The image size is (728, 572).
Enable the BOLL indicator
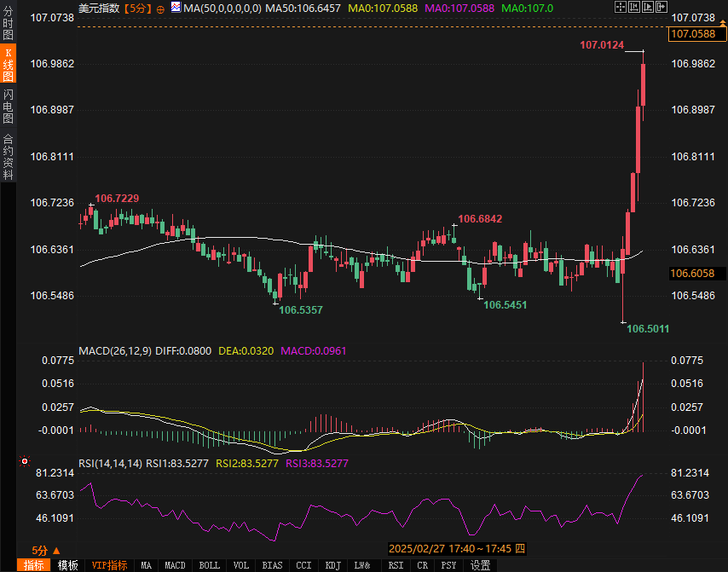[x=209, y=565]
